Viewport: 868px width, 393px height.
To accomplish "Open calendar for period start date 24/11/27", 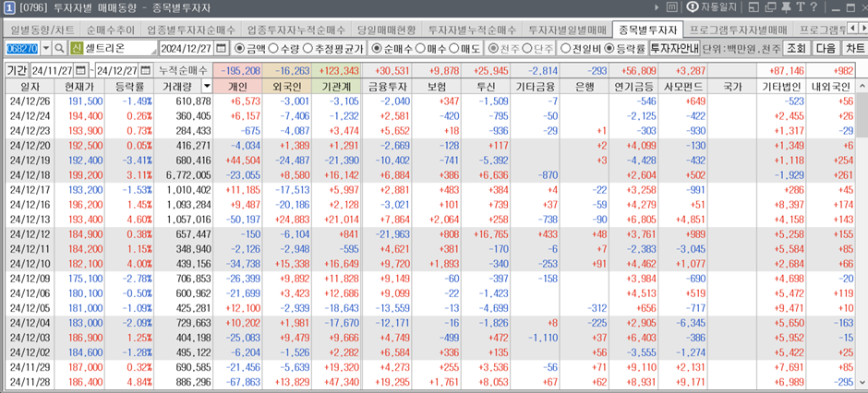I will [x=80, y=70].
